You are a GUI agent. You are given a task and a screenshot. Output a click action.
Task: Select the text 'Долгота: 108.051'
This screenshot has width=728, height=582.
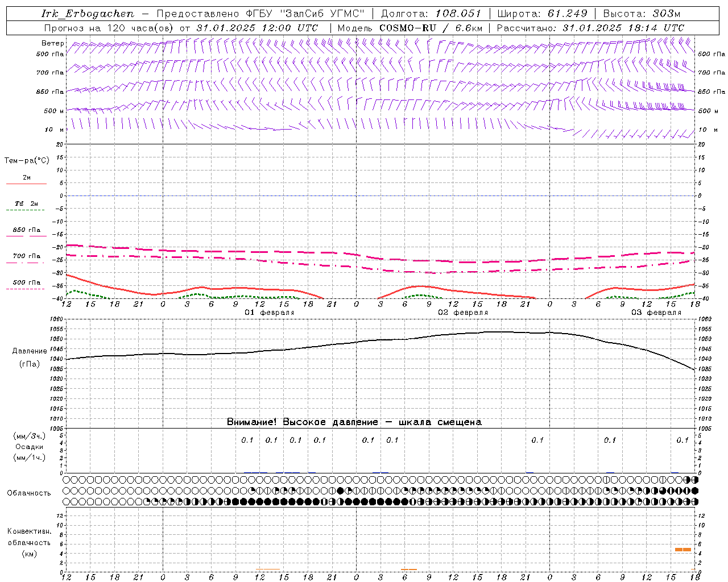(x=431, y=14)
